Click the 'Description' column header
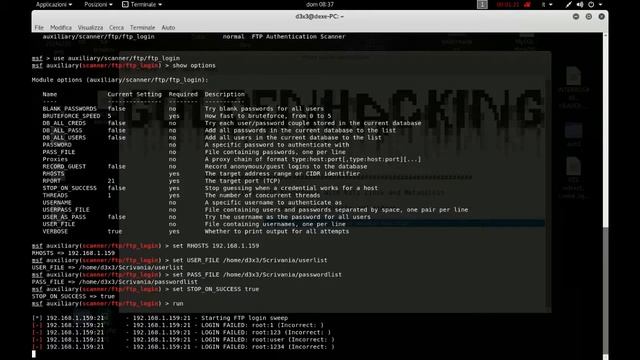 click(x=224, y=94)
